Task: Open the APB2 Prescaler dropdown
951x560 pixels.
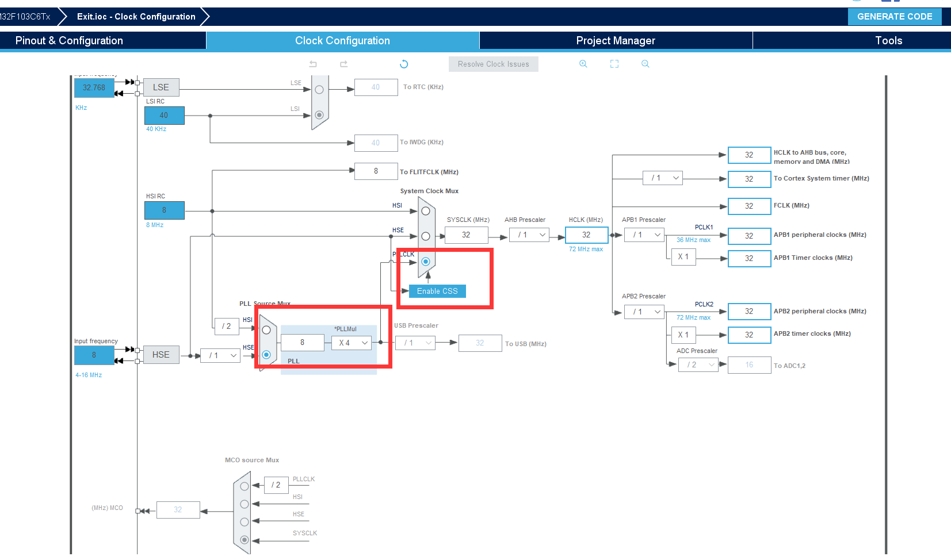Action: tap(644, 312)
